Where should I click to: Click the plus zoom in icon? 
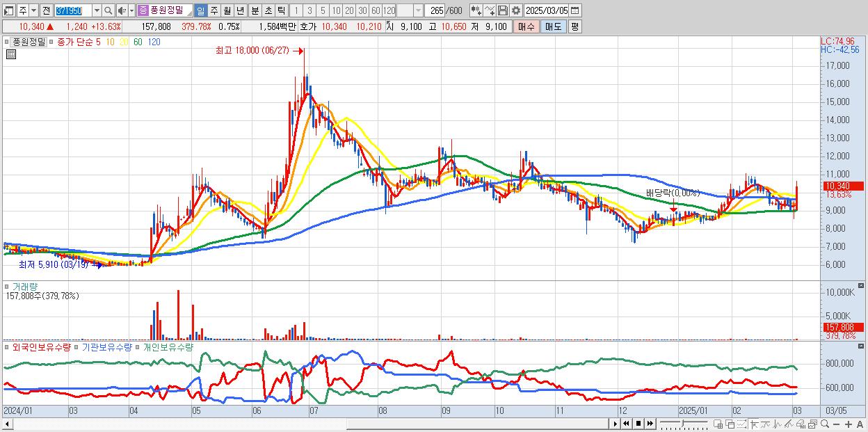[849, 424]
